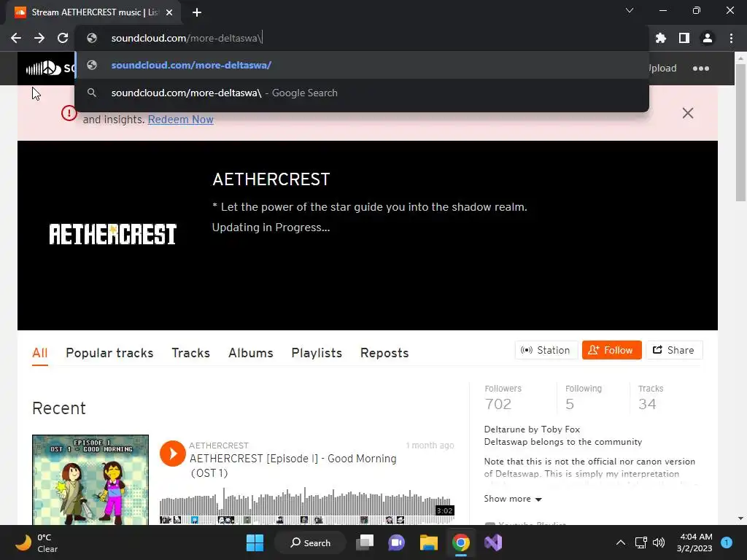Image resolution: width=747 pixels, height=560 pixels.
Task: Open the clock showing 4:04 AM
Action: (x=694, y=542)
